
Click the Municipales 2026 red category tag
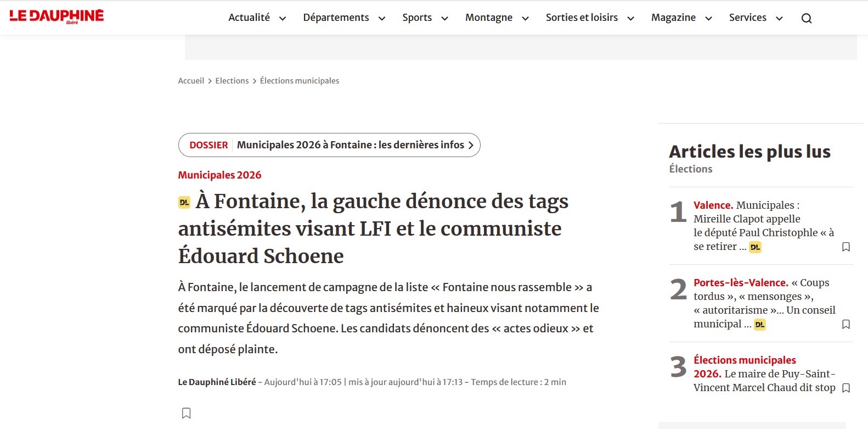pos(219,175)
